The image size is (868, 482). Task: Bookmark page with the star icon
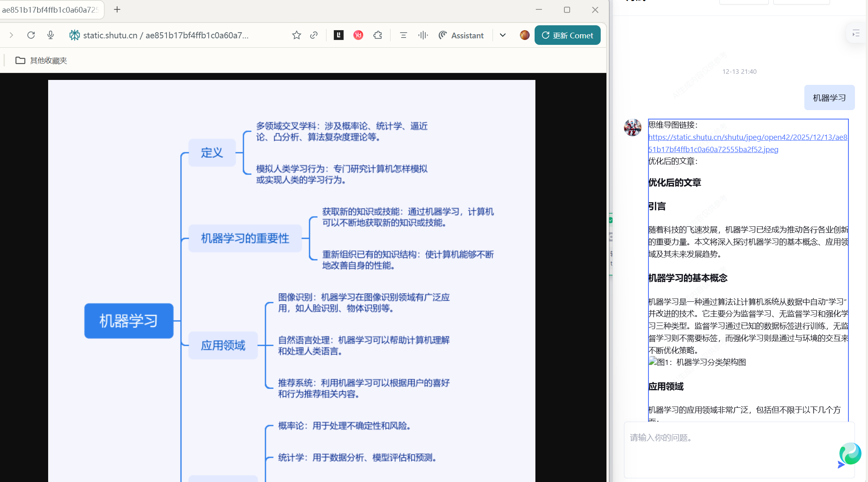point(297,35)
